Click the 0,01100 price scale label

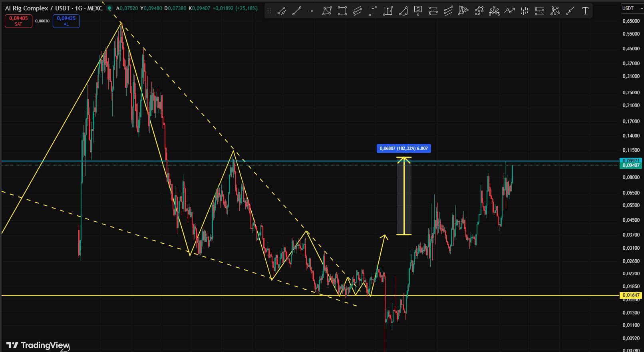[631, 325]
